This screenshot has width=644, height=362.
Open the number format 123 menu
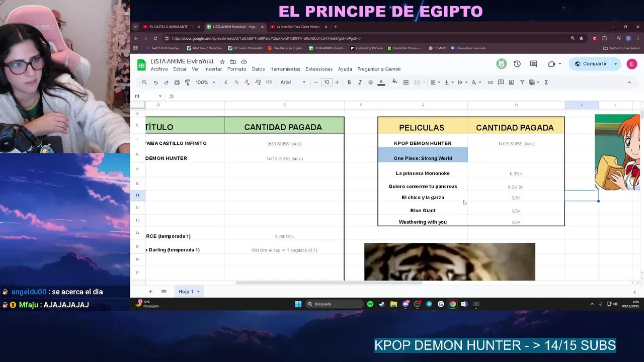click(x=269, y=82)
